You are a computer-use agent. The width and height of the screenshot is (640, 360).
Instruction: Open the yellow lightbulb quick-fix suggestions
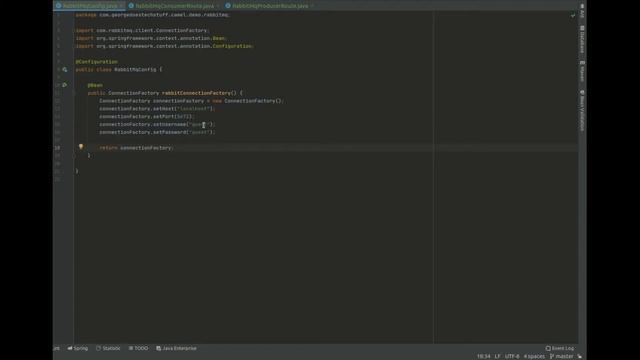pyautogui.click(x=81, y=147)
